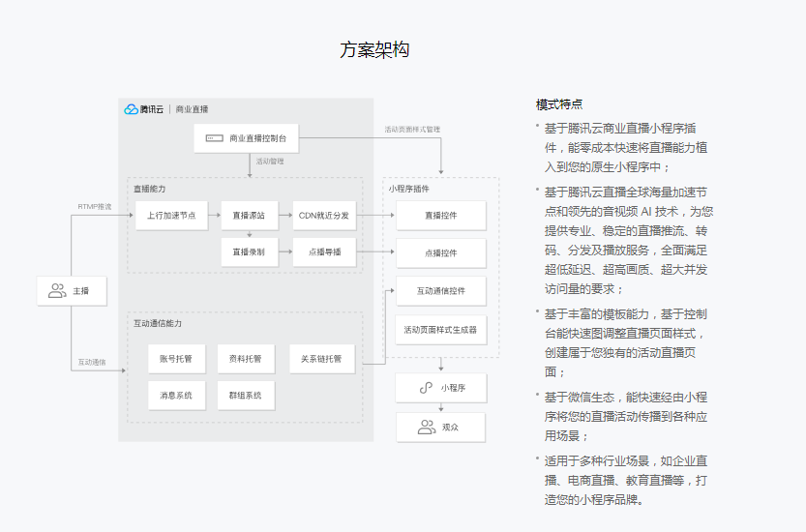This screenshot has height=532, width=806.
Task: Click the 互动通信 arrow label
Action: pos(92,363)
